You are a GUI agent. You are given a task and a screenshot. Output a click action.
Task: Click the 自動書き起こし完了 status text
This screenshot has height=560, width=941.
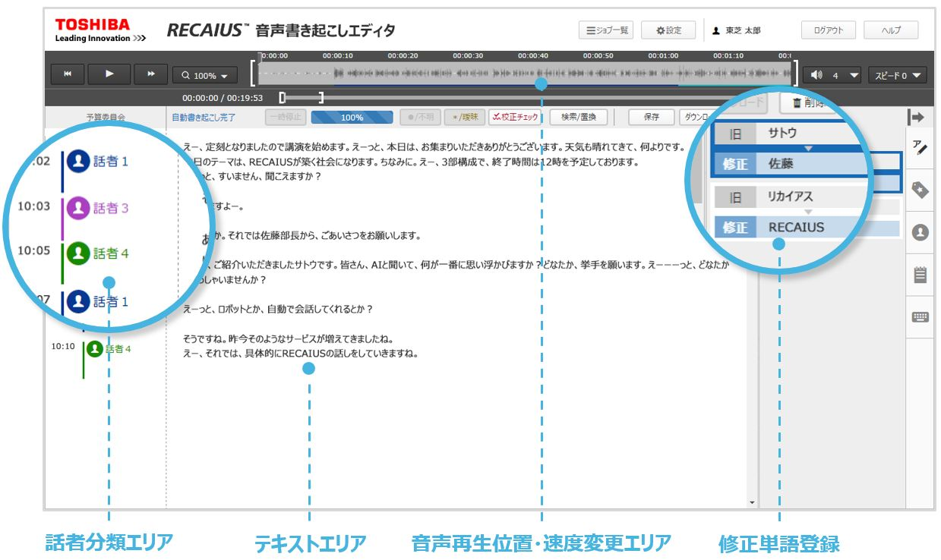pos(204,118)
